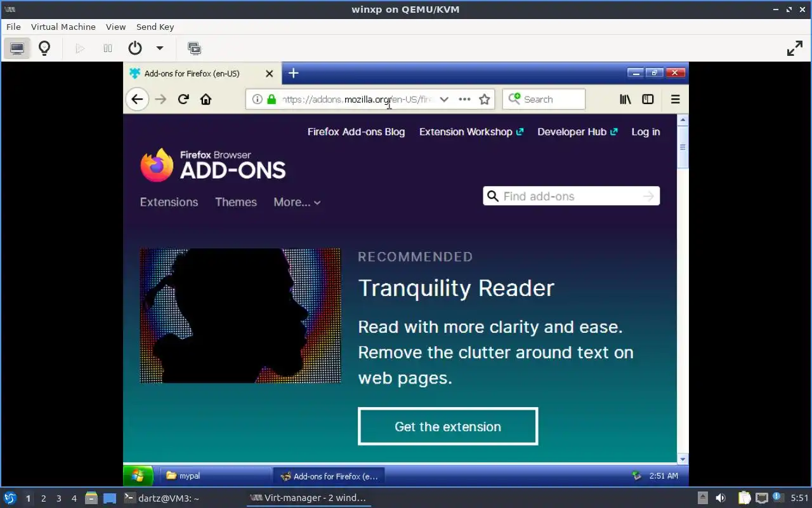
Task: Go to the Extensions section
Action: coord(169,202)
